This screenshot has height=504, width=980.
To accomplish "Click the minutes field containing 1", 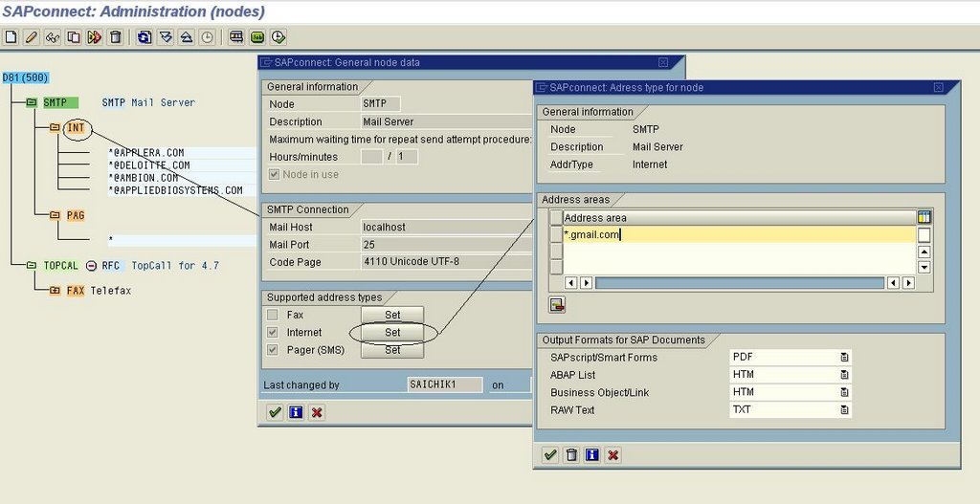I will tap(408, 157).
